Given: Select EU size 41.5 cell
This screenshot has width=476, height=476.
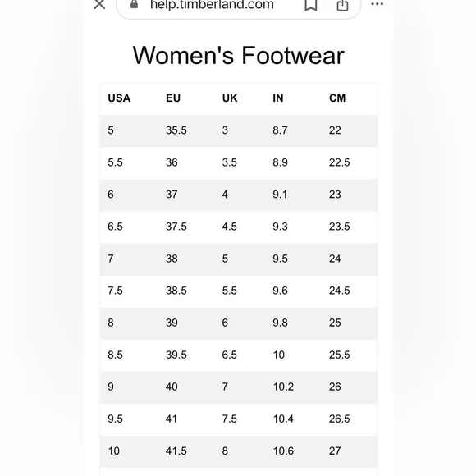Looking at the screenshot, I should [176, 451].
